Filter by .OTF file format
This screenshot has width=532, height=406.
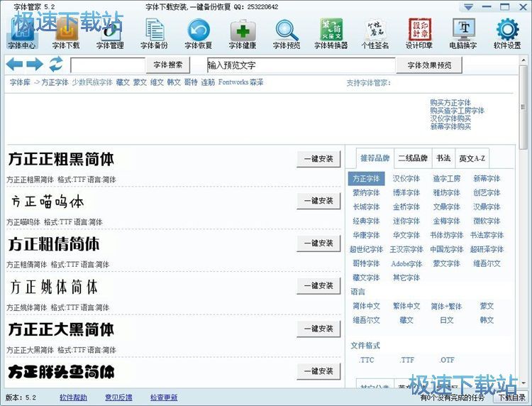click(446, 360)
